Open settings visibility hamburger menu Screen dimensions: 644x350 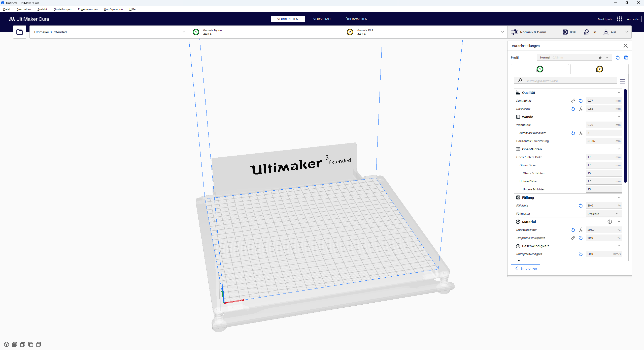pyautogui.click(x=622, y=81)
